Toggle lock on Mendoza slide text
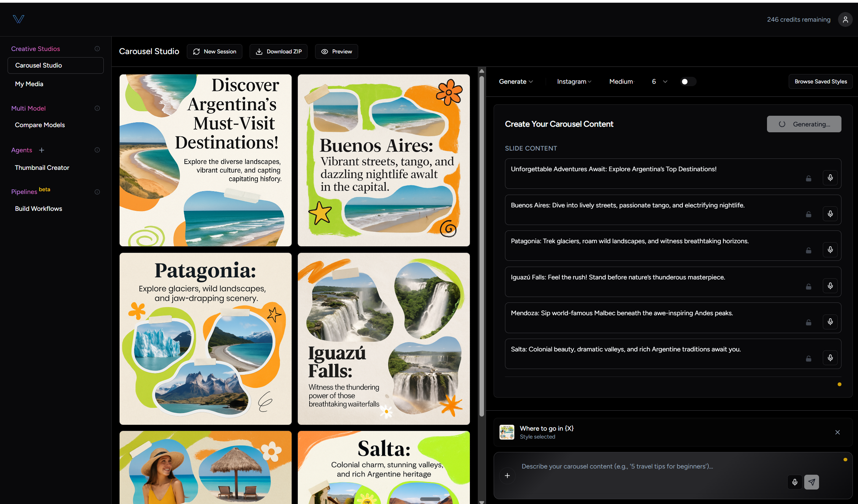Image resolution: width=858 pixels, height=504 pixels. pyautogui.click(x=808, y=322)
